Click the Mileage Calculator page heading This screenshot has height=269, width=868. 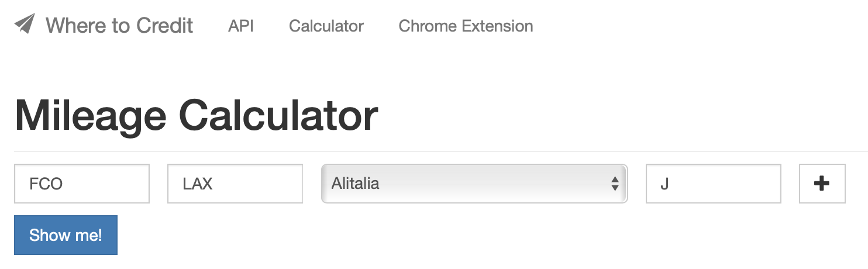pos(197,115)
